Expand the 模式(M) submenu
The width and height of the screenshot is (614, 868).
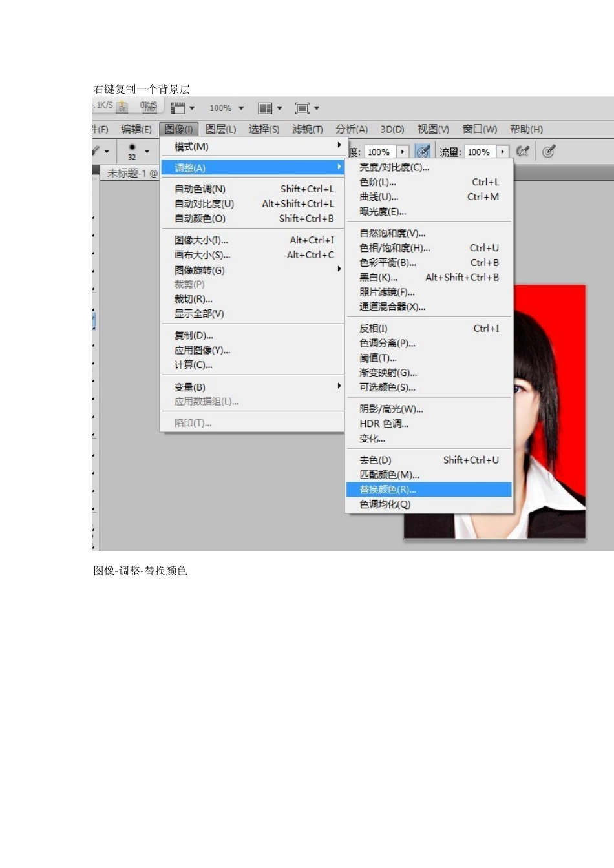pyautogui.click(x=253, y=147)
